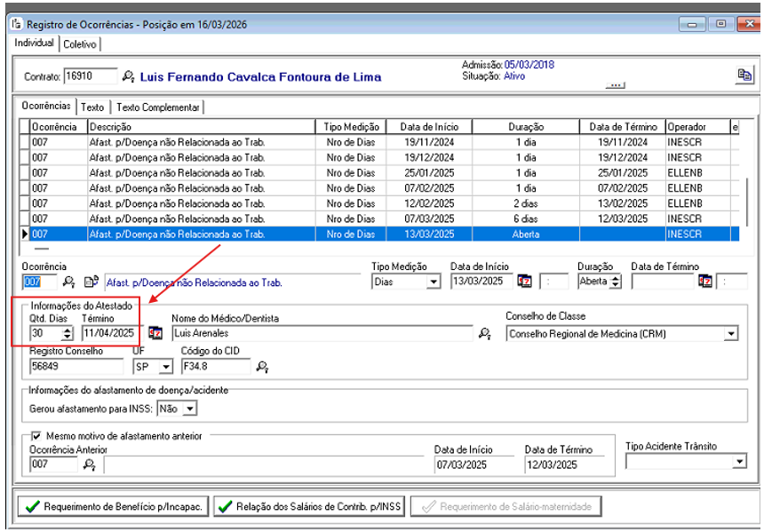Click the Código do CID search icon
Screen dimensions: 764x532
pyautogui.click(x=262, y=366)
